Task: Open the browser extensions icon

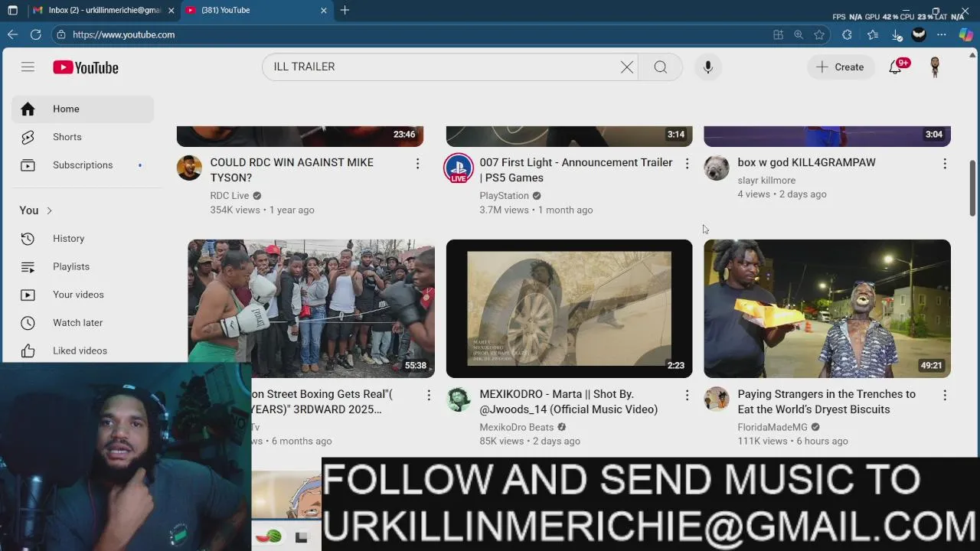Action: pos(847,34)
